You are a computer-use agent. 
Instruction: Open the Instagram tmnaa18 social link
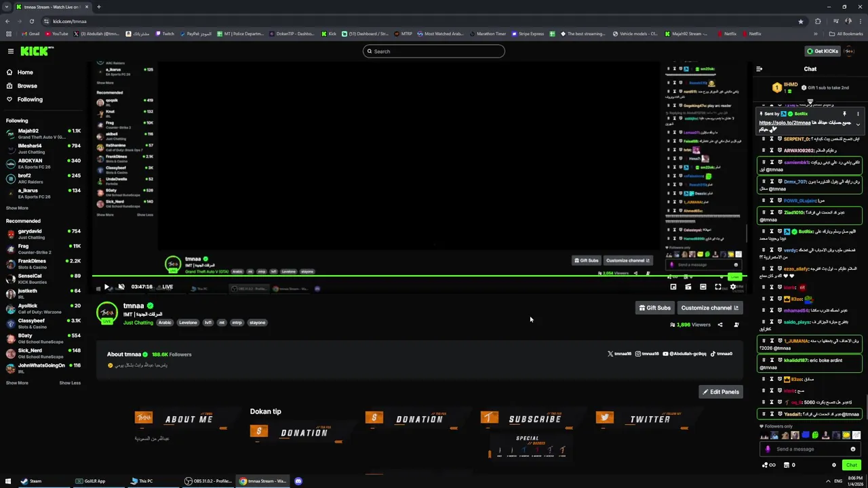[647, 354]
